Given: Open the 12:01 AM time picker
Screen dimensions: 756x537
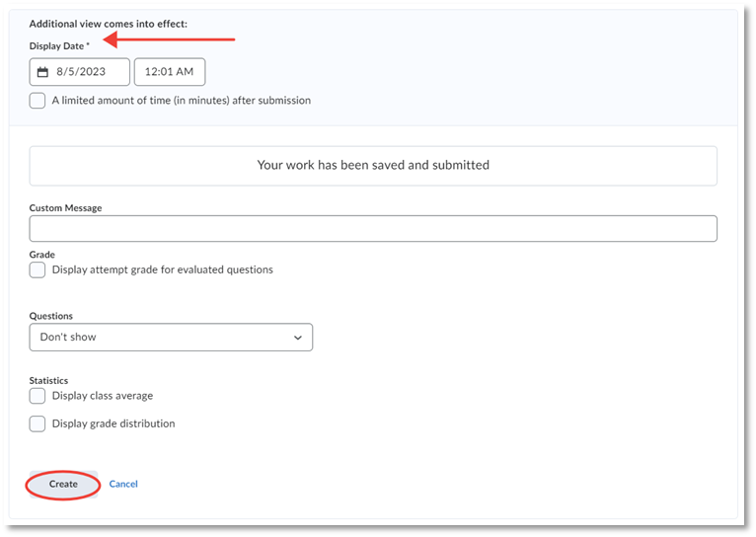Looking at the screenshot, I should point(169,72).
